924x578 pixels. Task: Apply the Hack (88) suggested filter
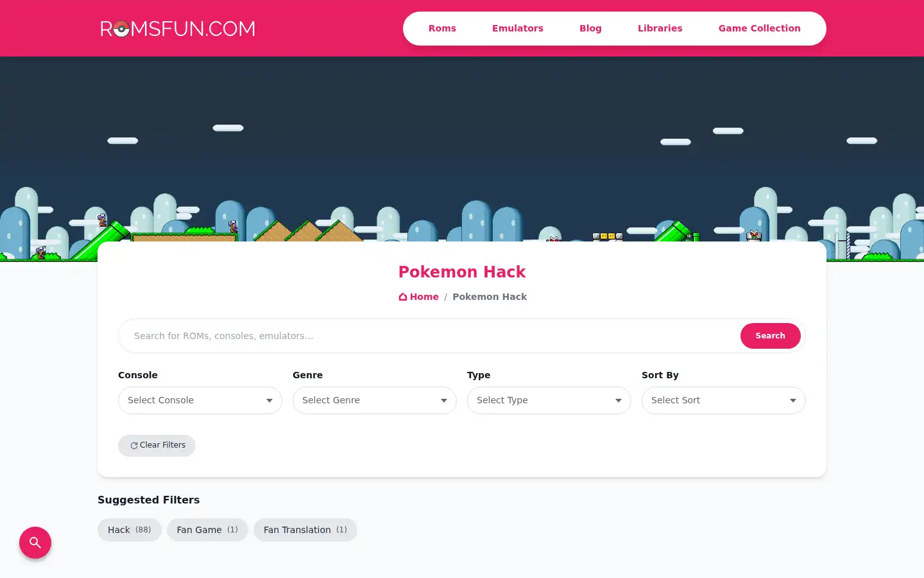point(130,530)
